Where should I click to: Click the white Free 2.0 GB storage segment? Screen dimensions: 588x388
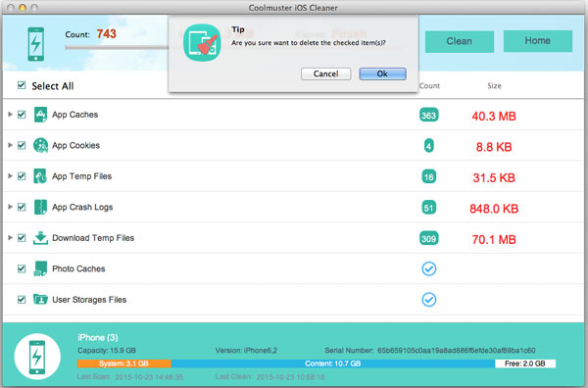[x=525, y=364]
